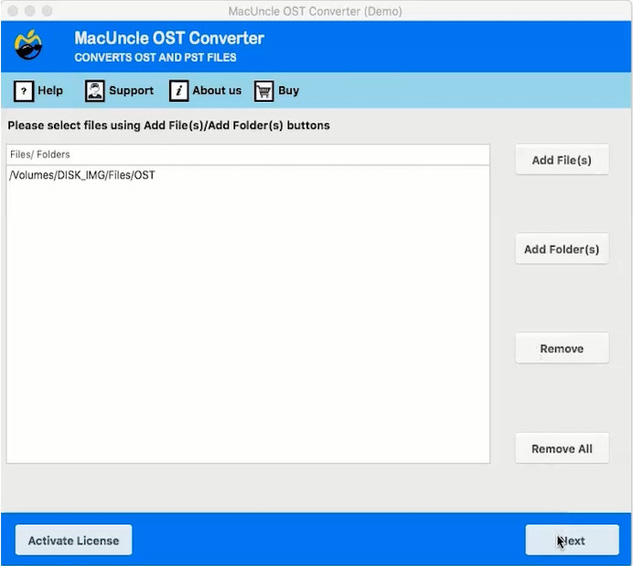
Task: Click the Support agent icon
Action: tap(95, 91)
